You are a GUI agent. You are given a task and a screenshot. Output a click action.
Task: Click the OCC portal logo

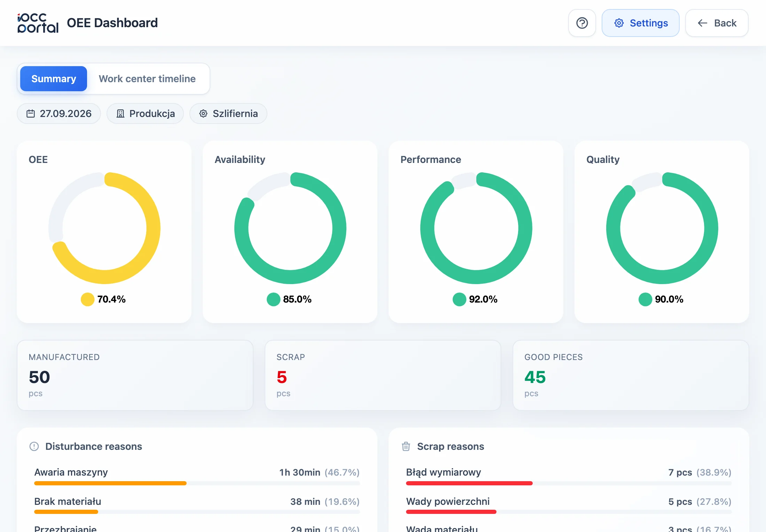pyautogui.click(x=38, y=23)
